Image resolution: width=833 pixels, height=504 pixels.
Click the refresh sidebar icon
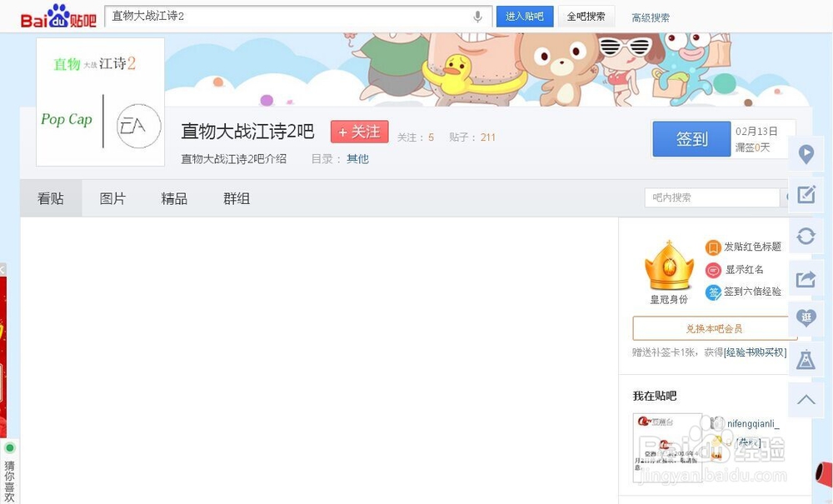point(806,236)
